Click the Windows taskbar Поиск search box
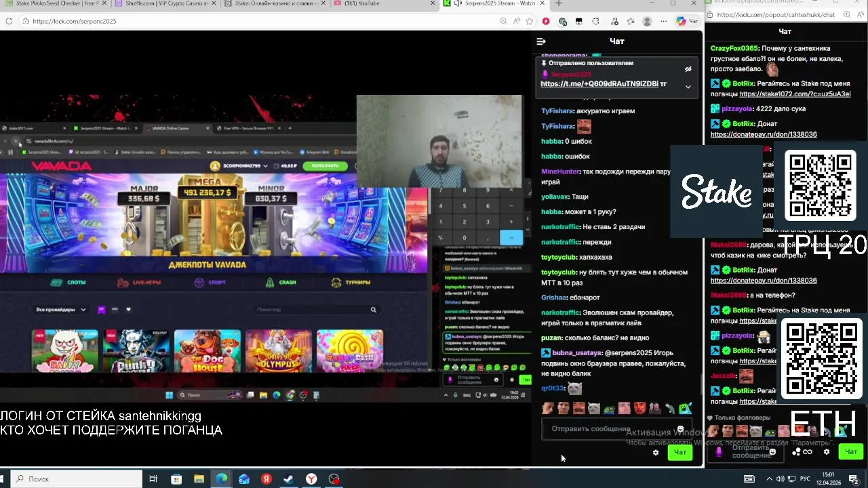This screenshot has width=868, height=488. click(77, 479)
